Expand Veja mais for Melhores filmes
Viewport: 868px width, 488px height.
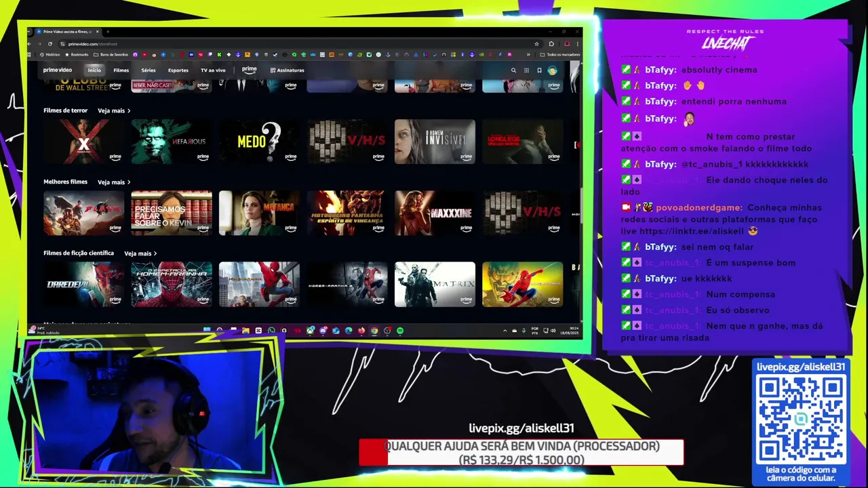click(x=114, y=182)
